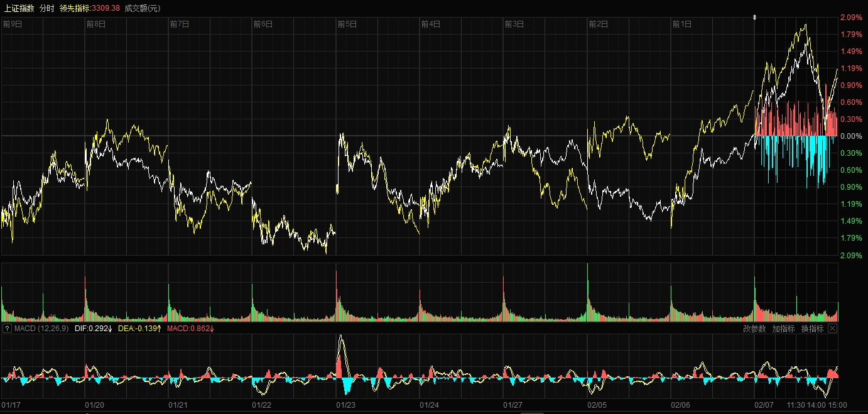Select the 前3日 day header
This screenshot has width=868, height=414.
pos(514,25)
